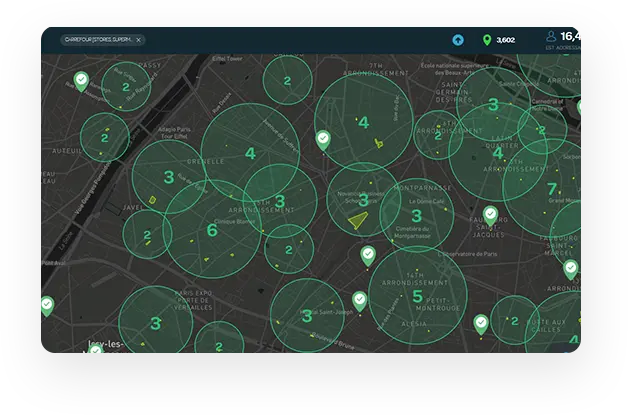The image size is (628, 415).
Task: Expand the 2-cluster in the 6th Arrondissement
Action: click(x=438, y=135)
